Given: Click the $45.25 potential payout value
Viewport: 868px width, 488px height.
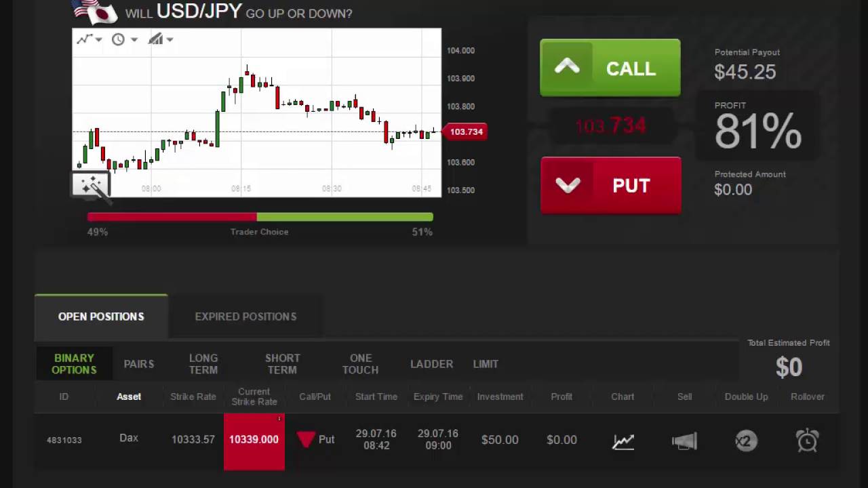Looking at the screenshot, I should (x=745, y=72).
